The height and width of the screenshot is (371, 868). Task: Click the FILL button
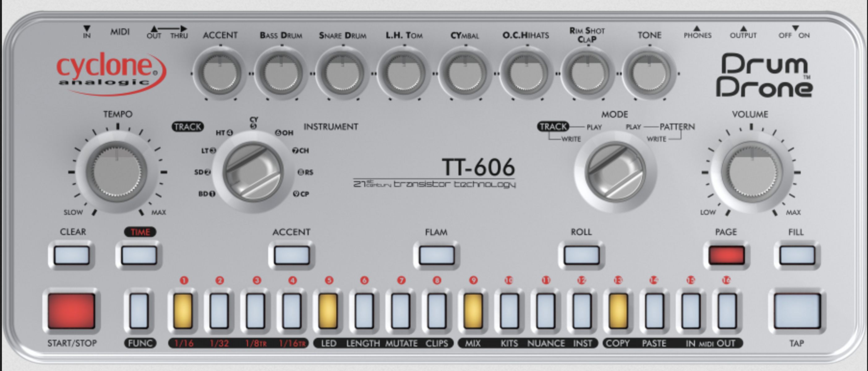click(797, 255)
